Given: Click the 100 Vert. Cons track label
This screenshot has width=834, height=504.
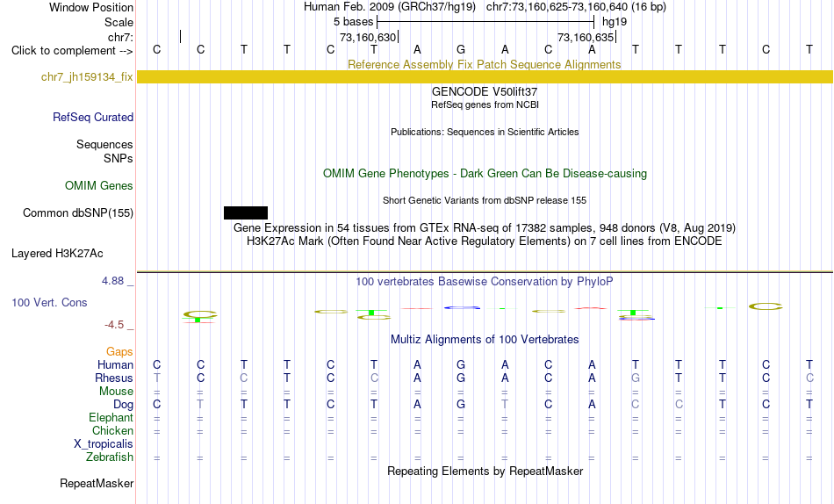Looking at the screenshot, I should [49, 302].
